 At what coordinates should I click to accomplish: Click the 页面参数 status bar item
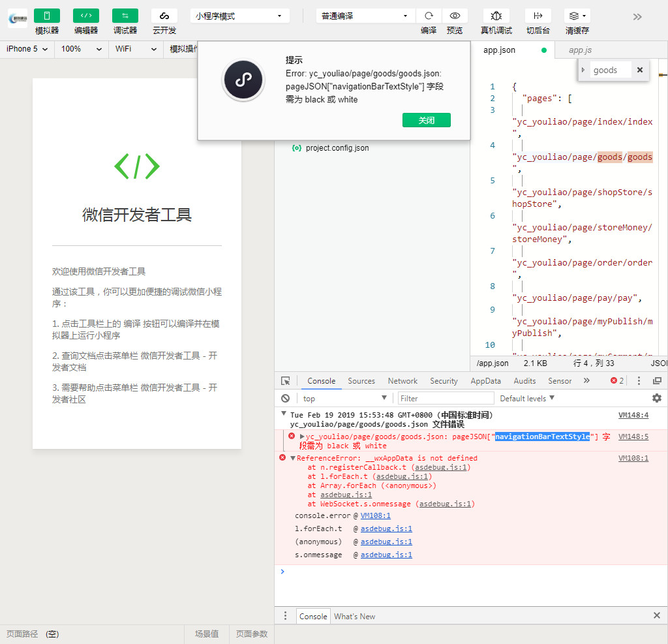[x=252, y=634]
